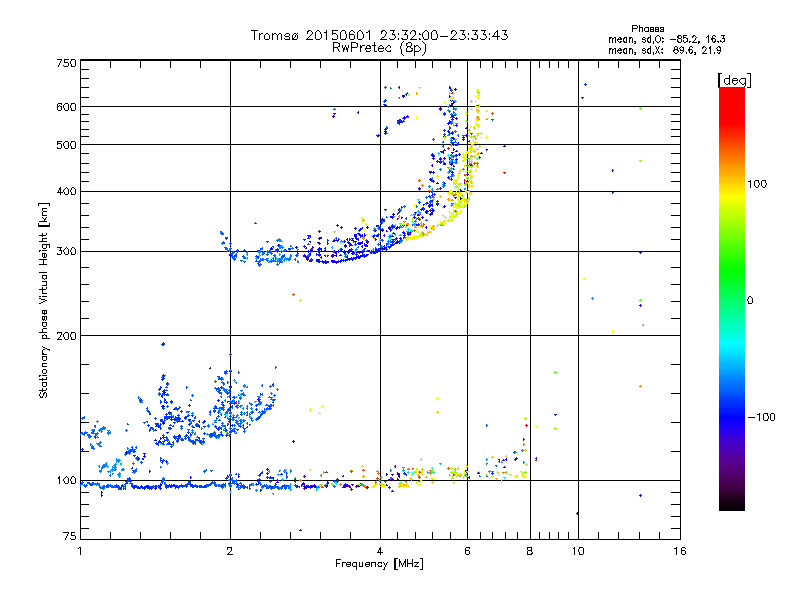This screenshot has width=800, height=600.
Task: Click the x-axis tick label '10'
Action: 578,551
